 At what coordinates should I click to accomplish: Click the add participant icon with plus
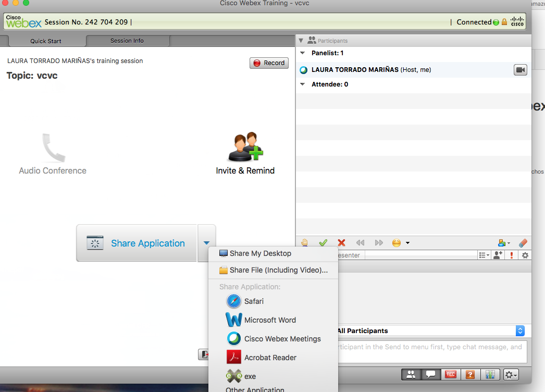coord(498,255)
